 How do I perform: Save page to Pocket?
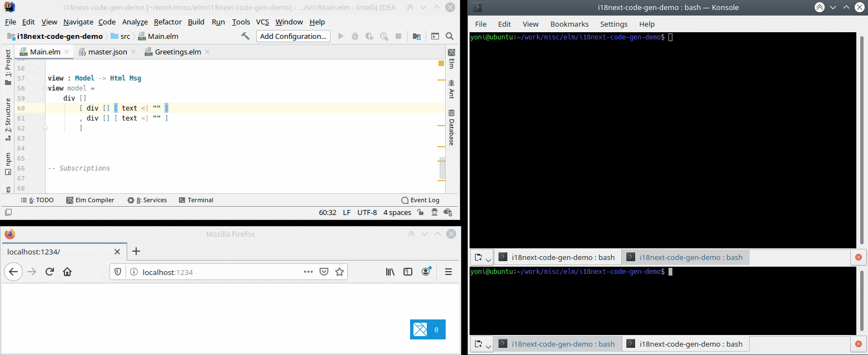[324, 272]
